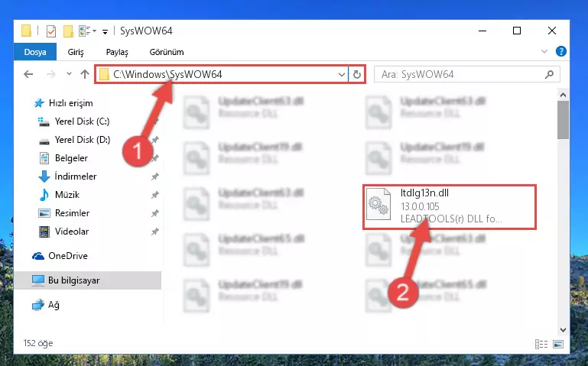Switch to the Görünüm tab

167,52
